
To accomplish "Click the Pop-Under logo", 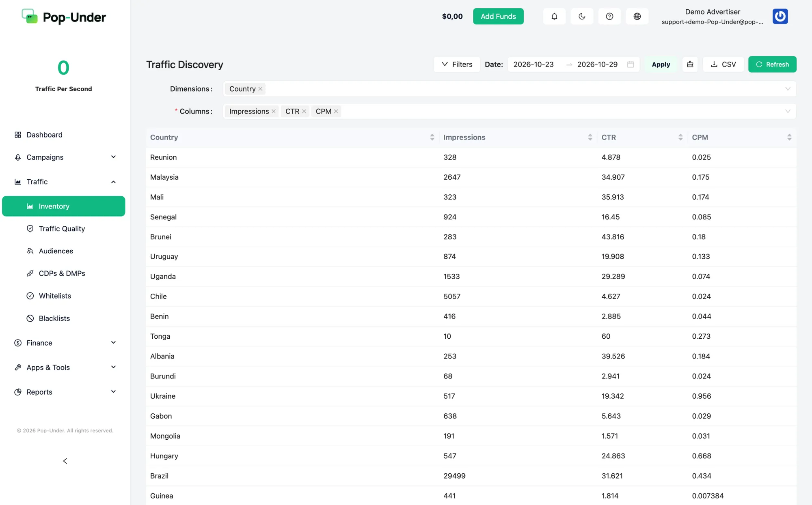I will pos(64,17).
